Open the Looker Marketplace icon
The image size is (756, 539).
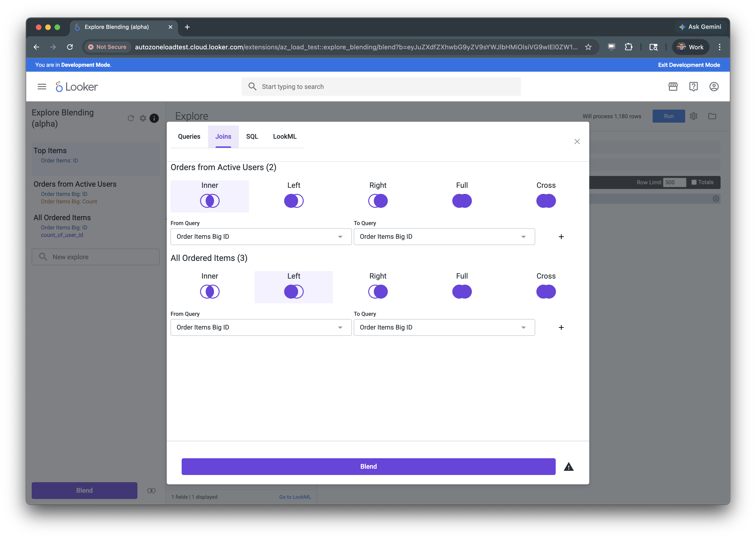click(x=673, y=87)
